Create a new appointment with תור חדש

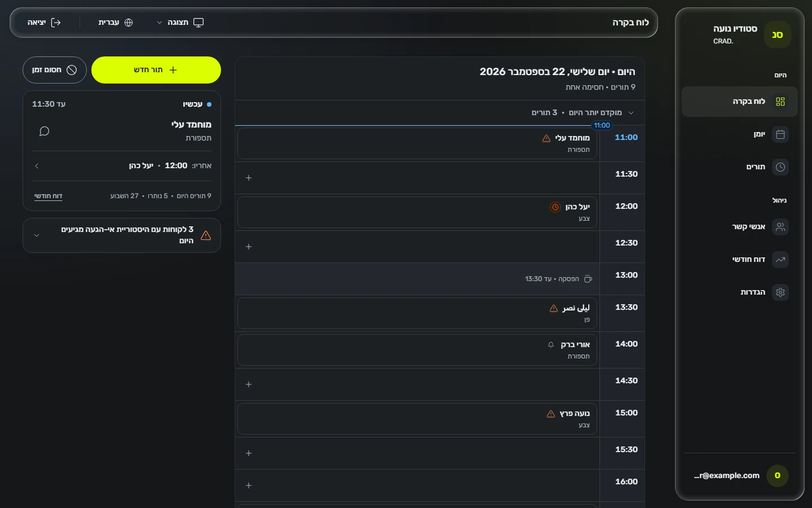[x=156, y=70]
